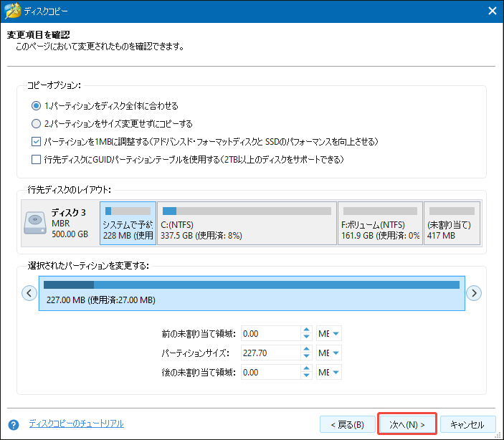Click the 次へ(N) next button
504x440 pixels.
[407, 424]
